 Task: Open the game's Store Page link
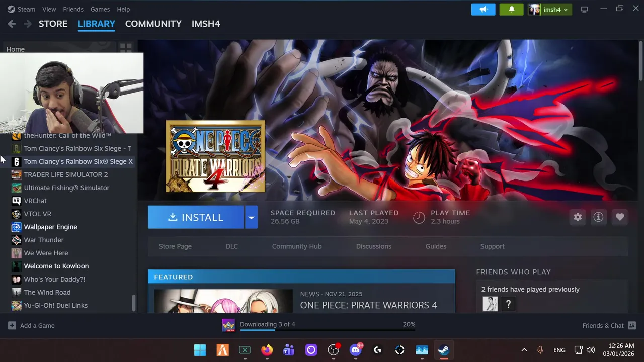pos(175,246)
